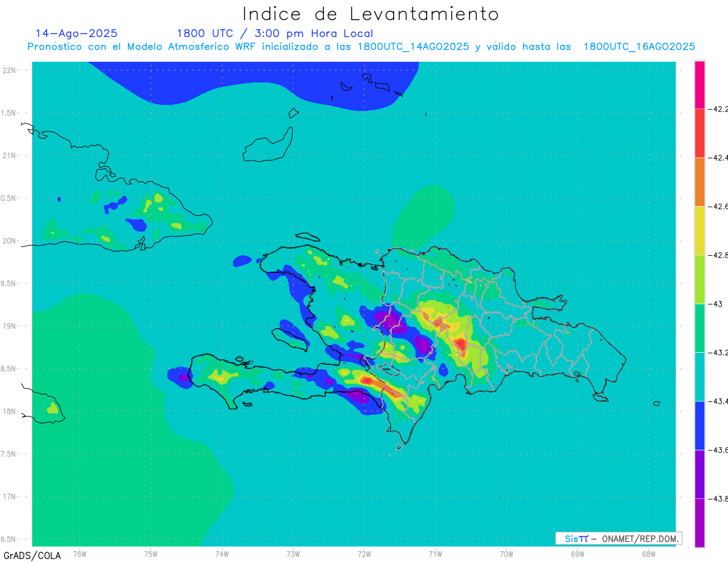The width and height of the screenshot is (728, 562).
Task: Click the '0.5N' latitude label
Action: [9, 198]
